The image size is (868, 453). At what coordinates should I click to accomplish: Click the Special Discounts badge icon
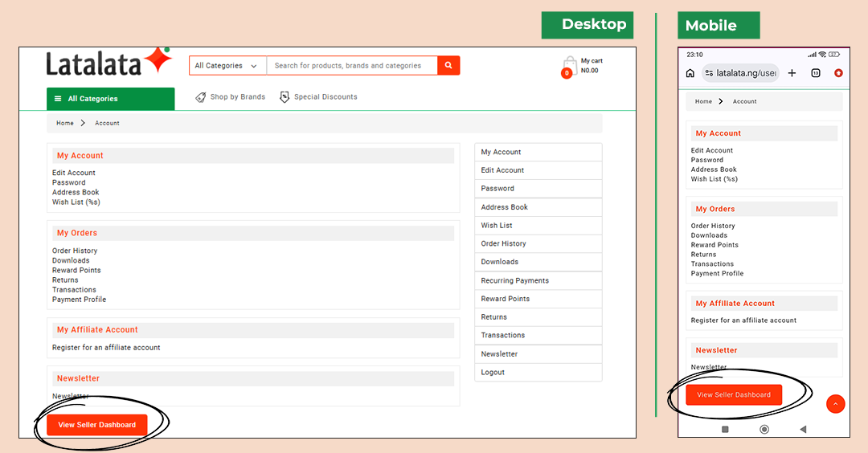pyautogui.click(x=284, y=97)
